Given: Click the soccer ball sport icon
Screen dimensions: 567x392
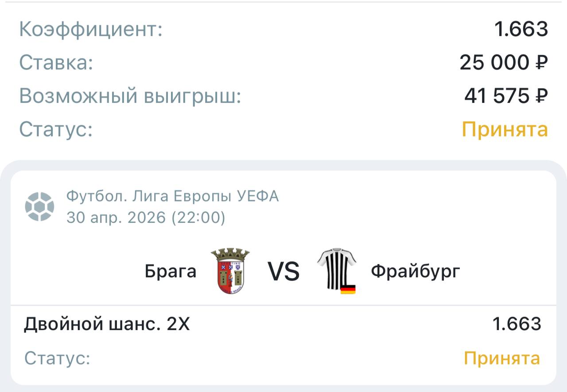Looking at the screenshot, I should tap(40, 206).
